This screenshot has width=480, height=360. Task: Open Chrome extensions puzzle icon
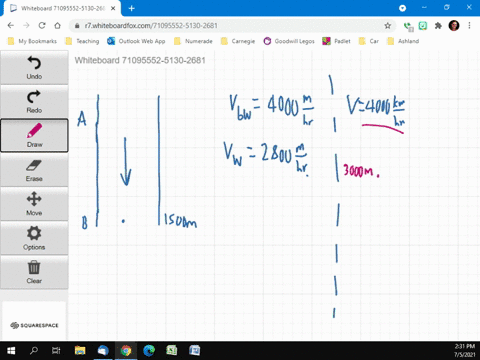pos(438,26)
